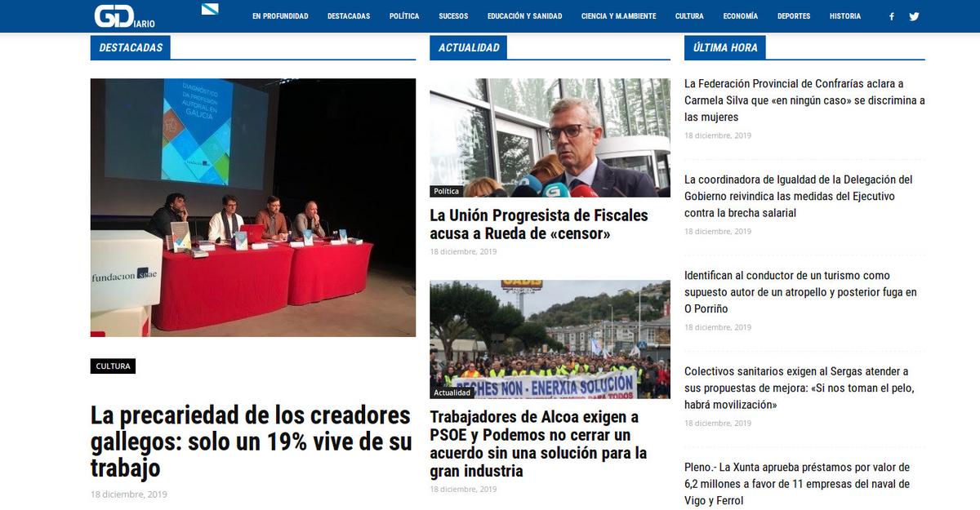980x510 pixels.
Task: Go to Destacadas in navigation bar
Action: tap(349, 16)
